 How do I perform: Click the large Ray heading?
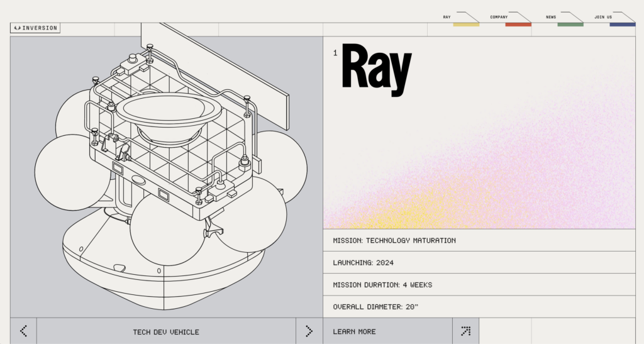[377, 70]
